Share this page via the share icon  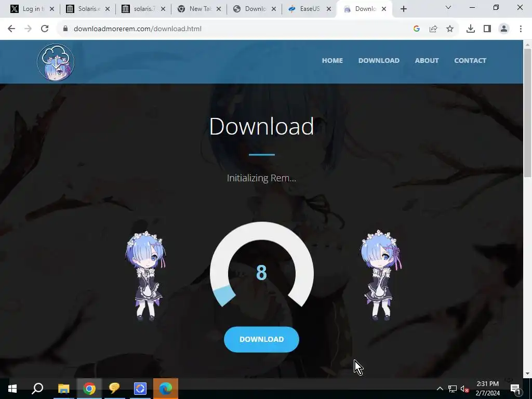433,29
